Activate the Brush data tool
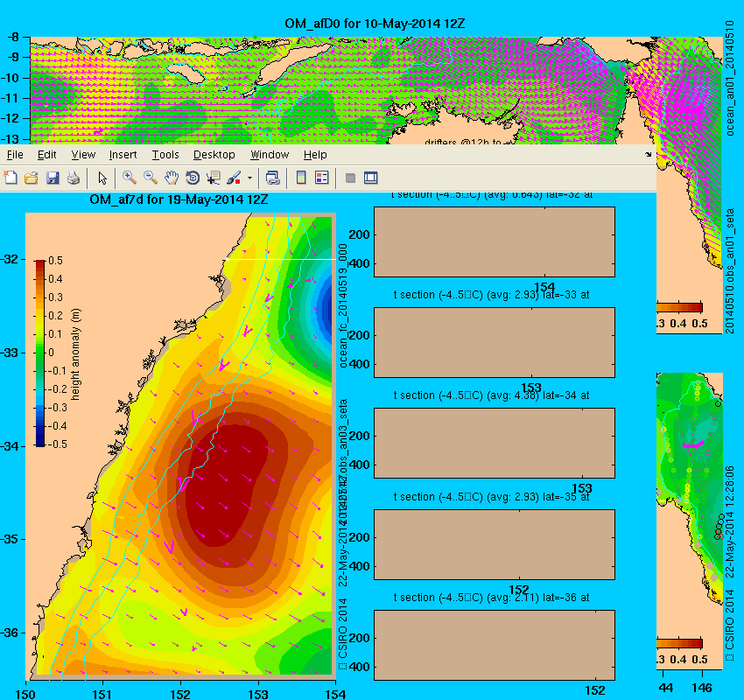The width and height of the screenshot is (744, 700). click(x=234, y=178)
